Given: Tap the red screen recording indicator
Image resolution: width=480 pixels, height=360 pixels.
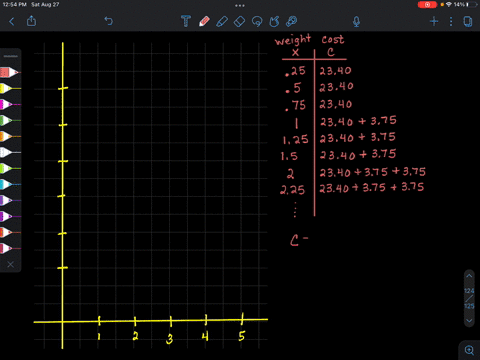Looking at the screenshot, I should (427, 5).
